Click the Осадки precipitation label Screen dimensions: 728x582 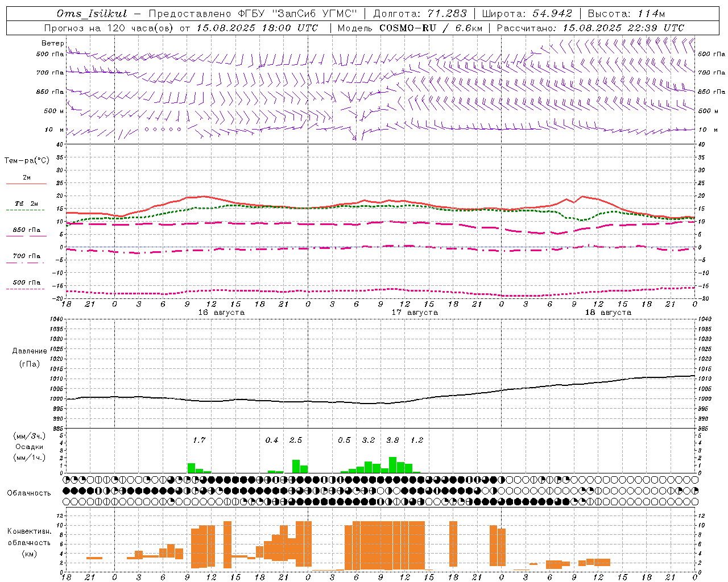coord(29,447)
